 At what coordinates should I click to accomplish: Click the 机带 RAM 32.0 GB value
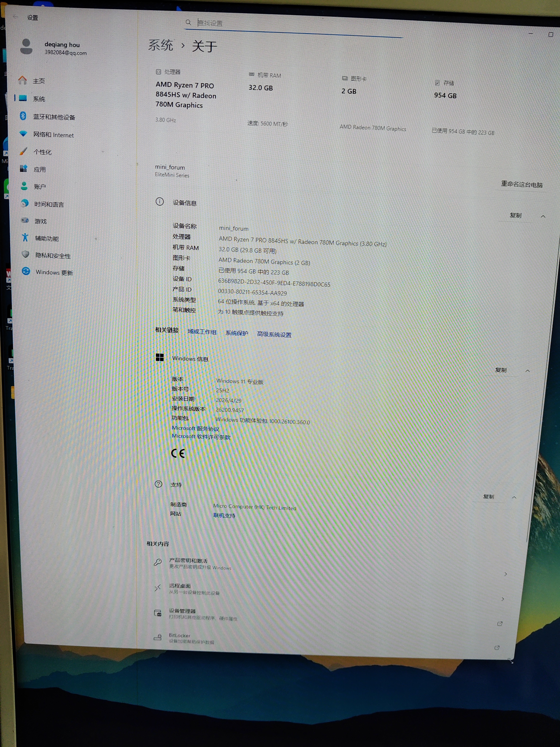point(261,88)
